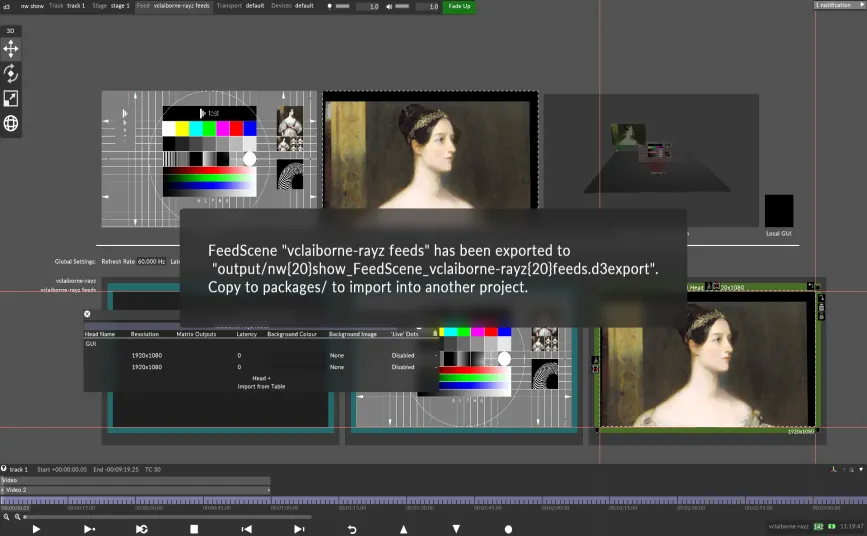Jump to the previous section using skip-back button
Viewport: 867px width, 536px height.
246,529
